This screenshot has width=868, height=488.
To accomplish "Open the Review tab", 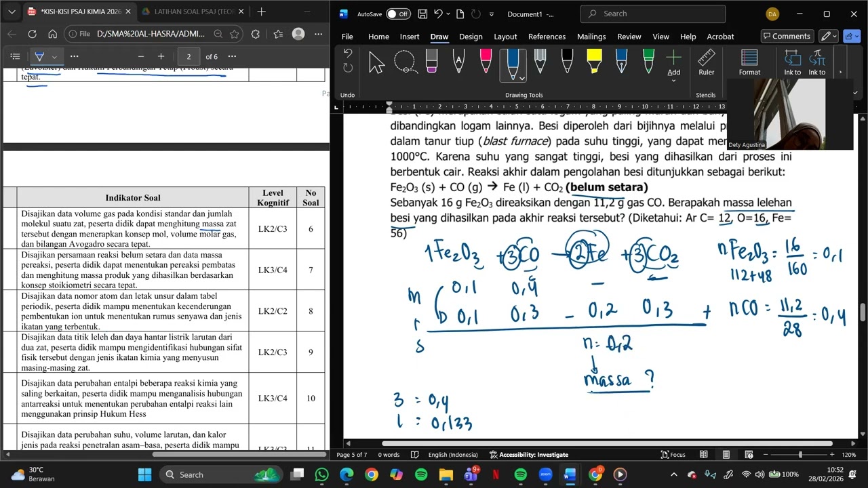I will coord(629,37).
